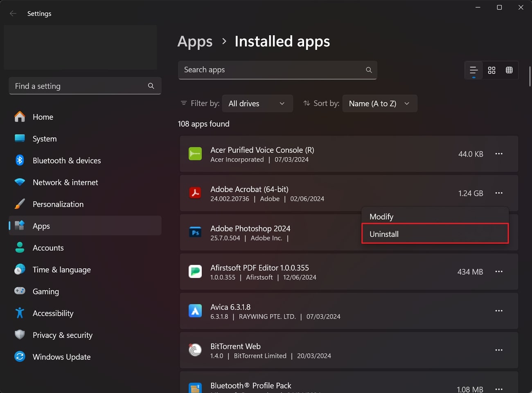Click the Afirstsoft PDF Editor 1.0.0.355 name
The image size is (532, 393).
click(x=259, y=267)
